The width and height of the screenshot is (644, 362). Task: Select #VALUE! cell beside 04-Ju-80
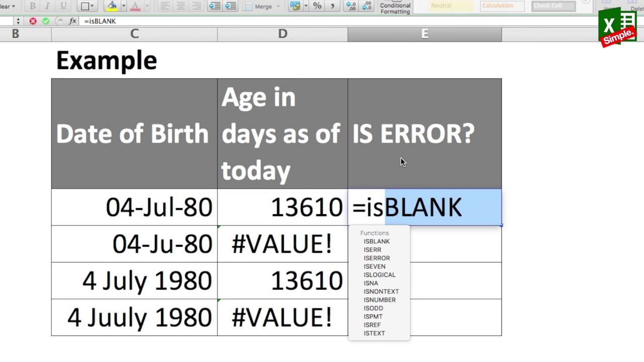coord(283,244)
